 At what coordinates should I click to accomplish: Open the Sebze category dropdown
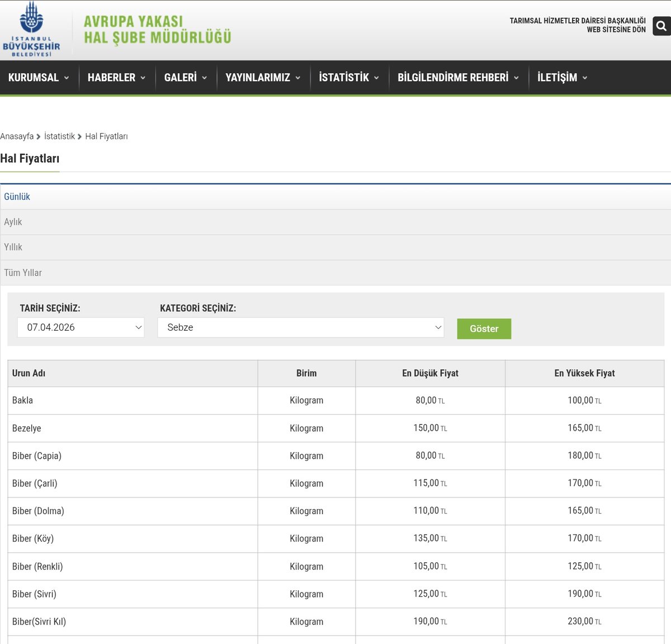point(301,327)
